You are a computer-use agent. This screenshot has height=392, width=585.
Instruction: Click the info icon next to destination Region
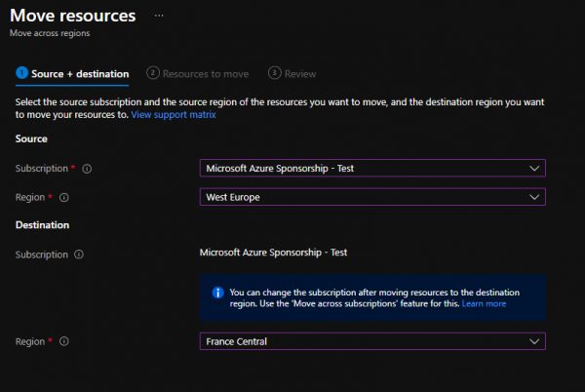coord(64,341)
